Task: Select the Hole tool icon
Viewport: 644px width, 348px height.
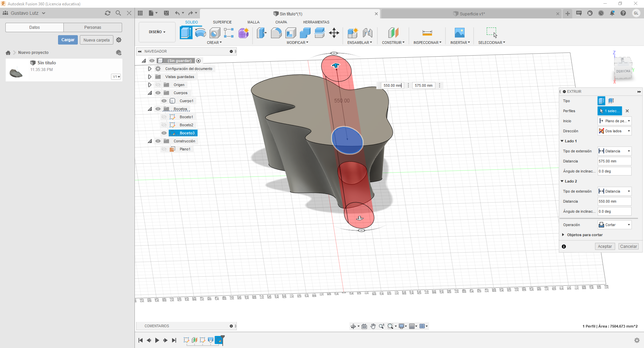Action: (x=215, y=33)
